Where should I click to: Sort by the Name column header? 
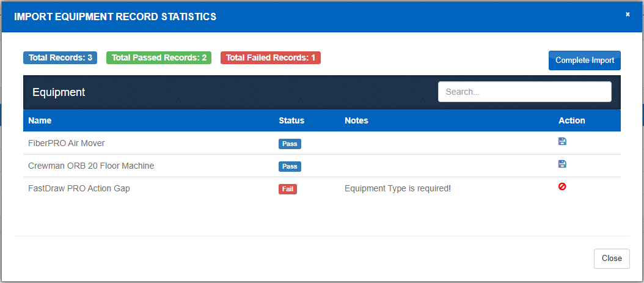click(40, 120)
